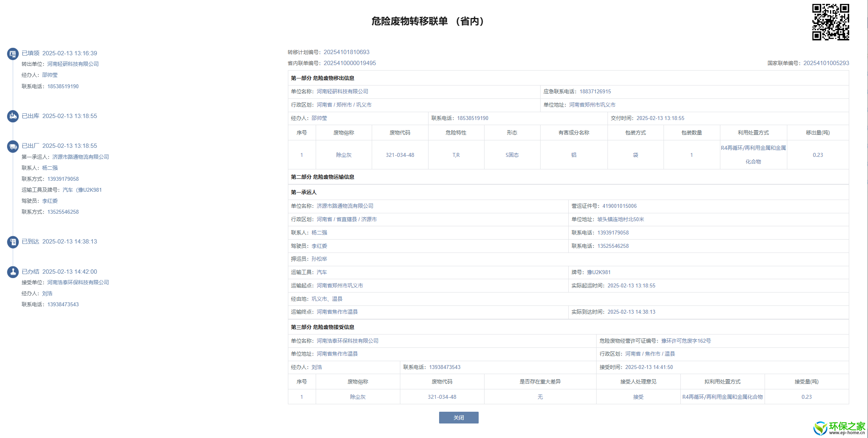Image resolution: width=868 pixels, height=438 pixels.
Task: Click the 除尘灰 cell in receiving table
Action: [x=358, y=397]
